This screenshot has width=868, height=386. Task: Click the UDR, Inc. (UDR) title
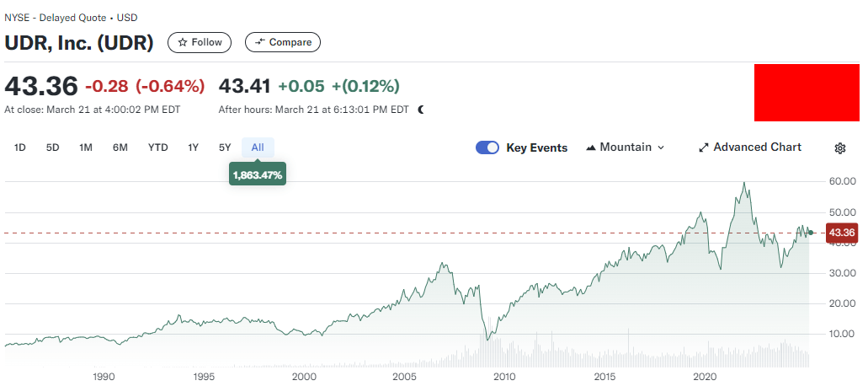[x=79, y=43]
